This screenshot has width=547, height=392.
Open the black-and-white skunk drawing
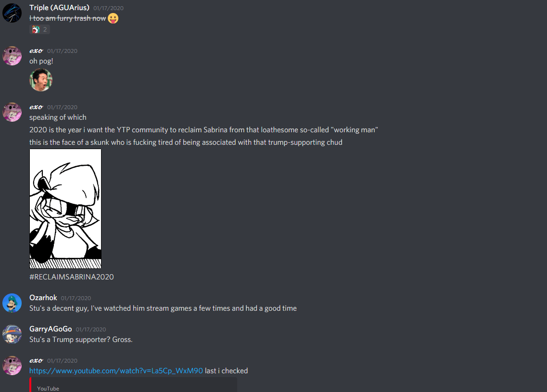tap(65, 209)
